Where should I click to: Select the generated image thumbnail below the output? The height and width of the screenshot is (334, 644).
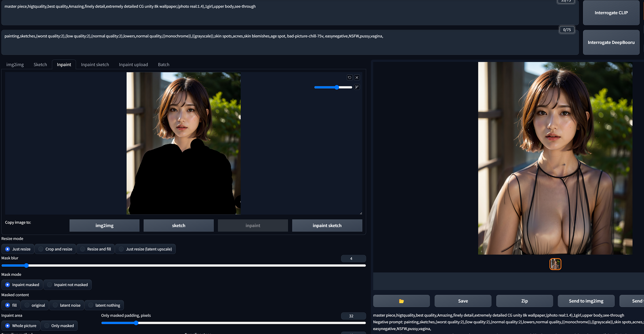[x=555, y=264]
